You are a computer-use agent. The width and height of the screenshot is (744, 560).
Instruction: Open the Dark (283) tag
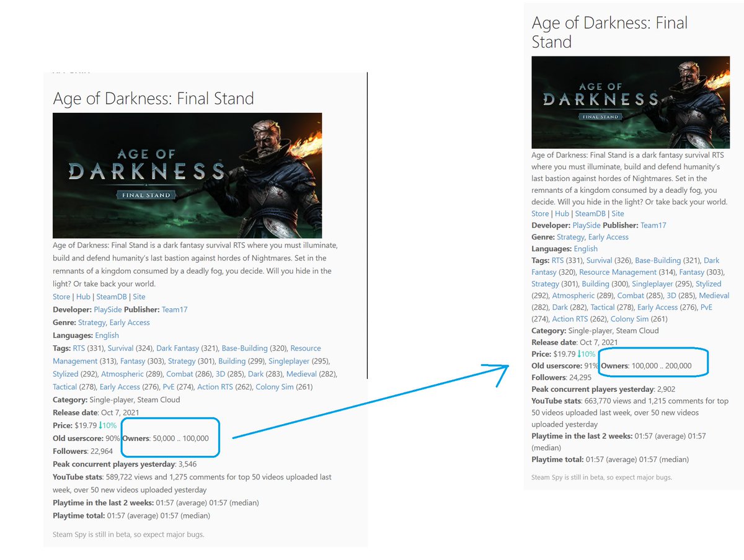point(255,374)
